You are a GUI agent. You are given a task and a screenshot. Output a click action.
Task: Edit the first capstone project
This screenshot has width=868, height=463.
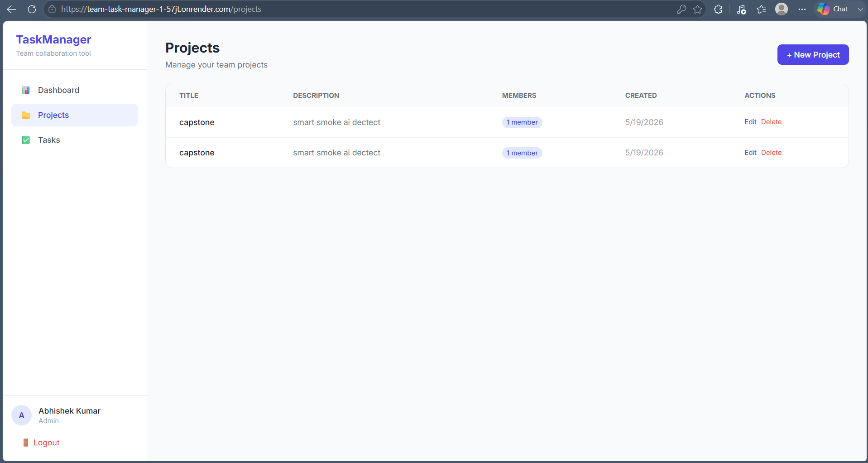750,122
